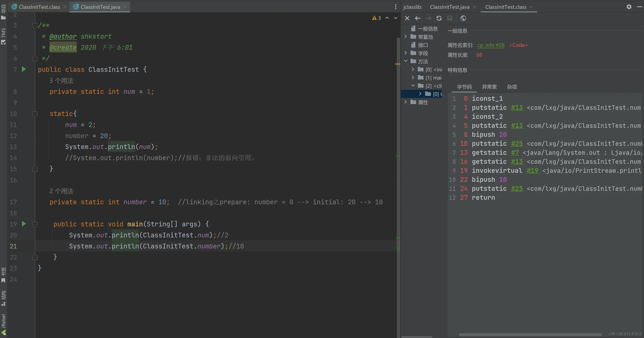The image size is (644, 338).
Task: Click the jclasslib back arrow icon
Action: [417, 18]
